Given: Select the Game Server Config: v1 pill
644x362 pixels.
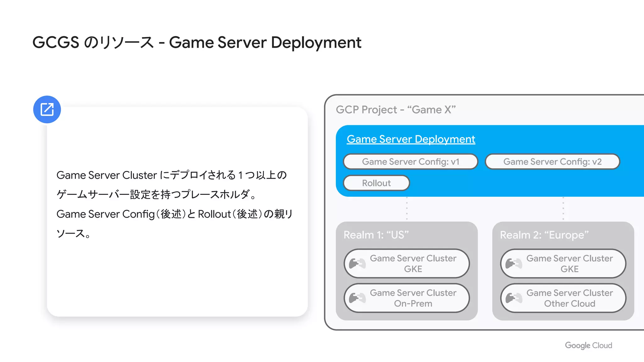Looking at the screenshot, I should [x=411, y=162].
